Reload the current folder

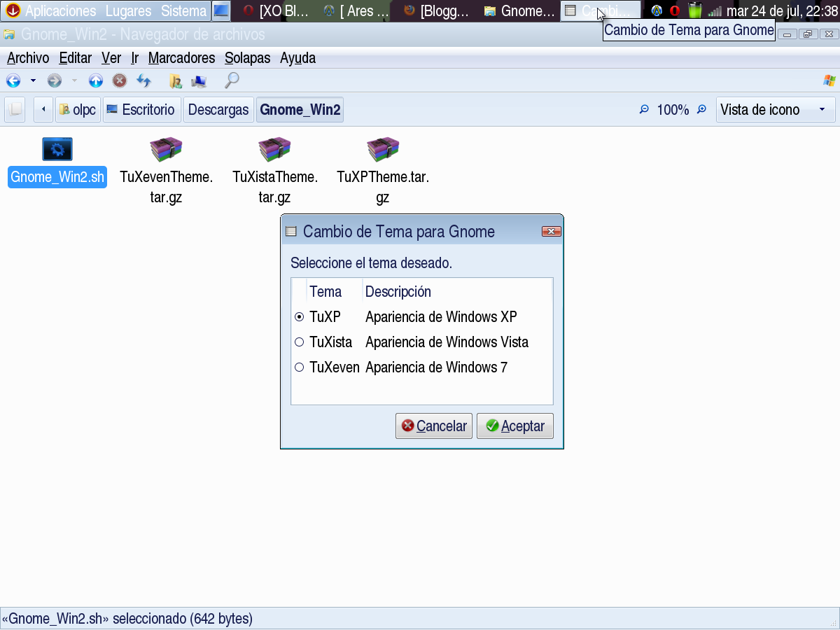click(143, 80)
